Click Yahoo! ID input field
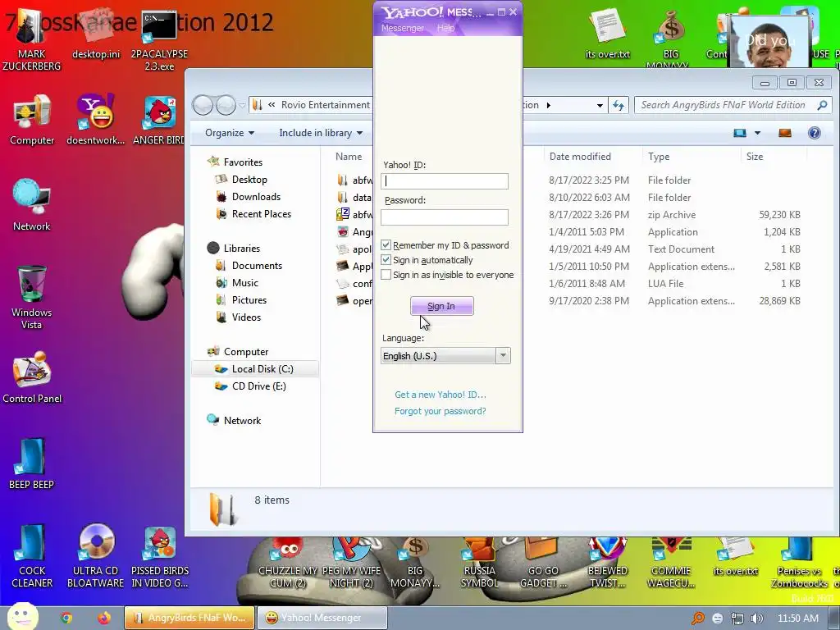Image resolution: width=840 pixels, height=630 pixels. click(445, 181)
